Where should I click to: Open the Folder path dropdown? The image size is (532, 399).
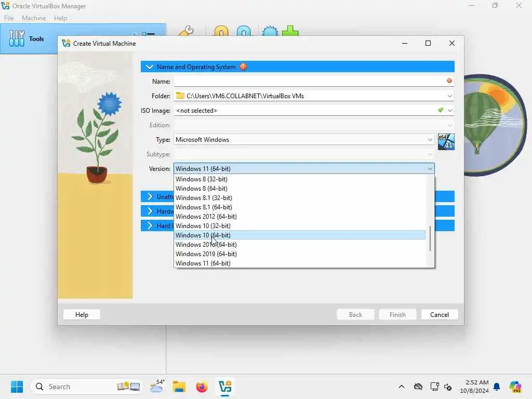tap(450, 96)
